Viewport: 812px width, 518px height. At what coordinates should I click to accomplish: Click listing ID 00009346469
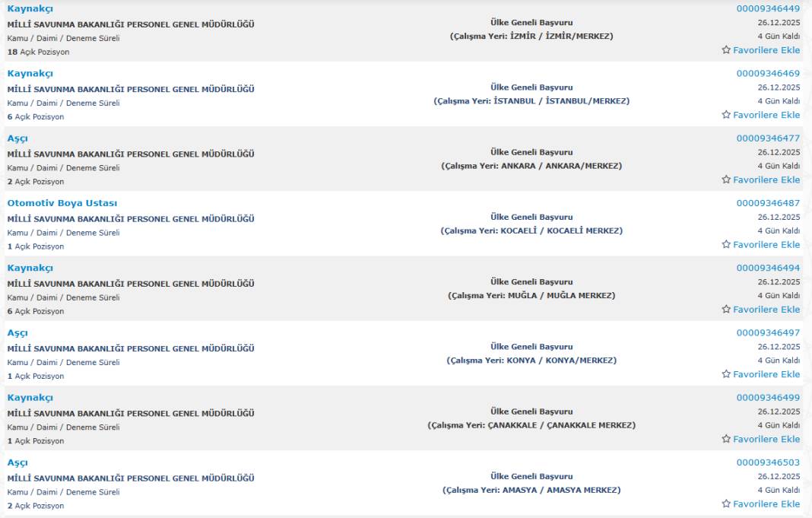point(768,74)
